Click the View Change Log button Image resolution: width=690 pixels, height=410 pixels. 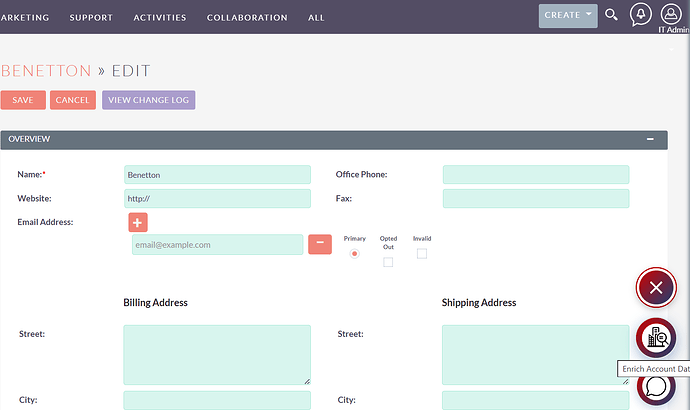(148, 100)
